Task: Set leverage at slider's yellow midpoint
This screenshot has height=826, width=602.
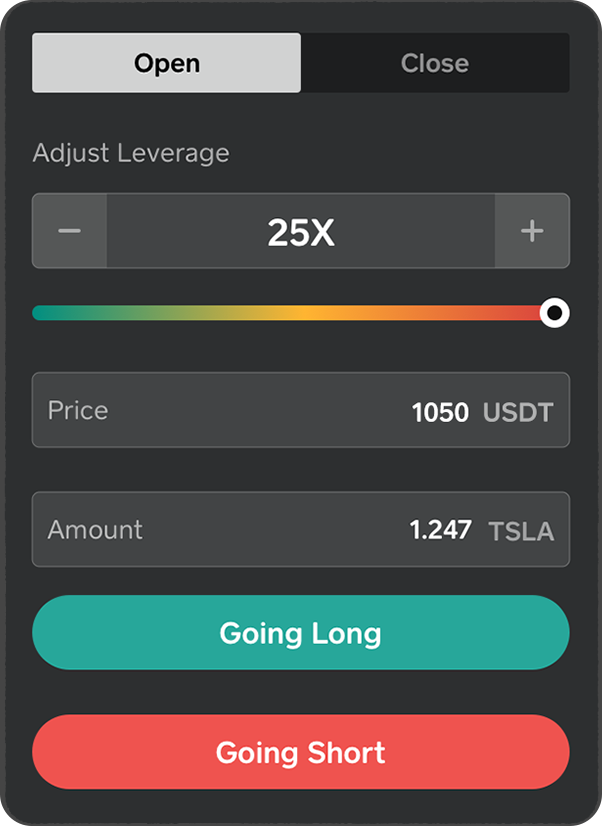Action: pyautogui.click(x=298, y=313)
